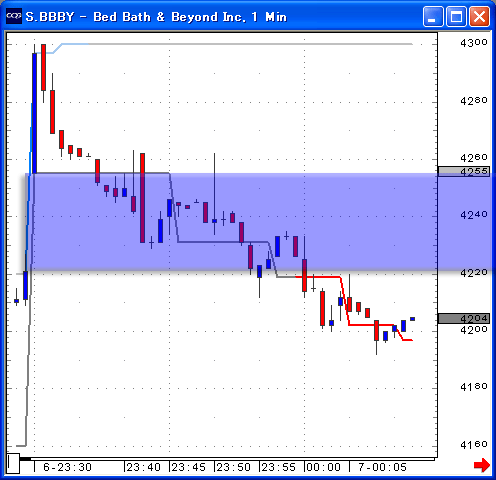Close the S.BBBY chart window
Screen dimensions: 496x480
479,16
